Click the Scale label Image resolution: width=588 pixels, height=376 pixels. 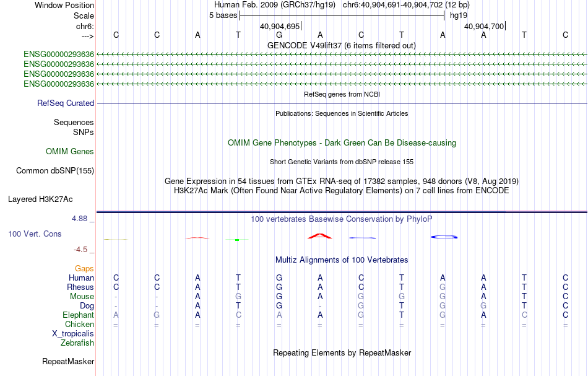point(84,15)
